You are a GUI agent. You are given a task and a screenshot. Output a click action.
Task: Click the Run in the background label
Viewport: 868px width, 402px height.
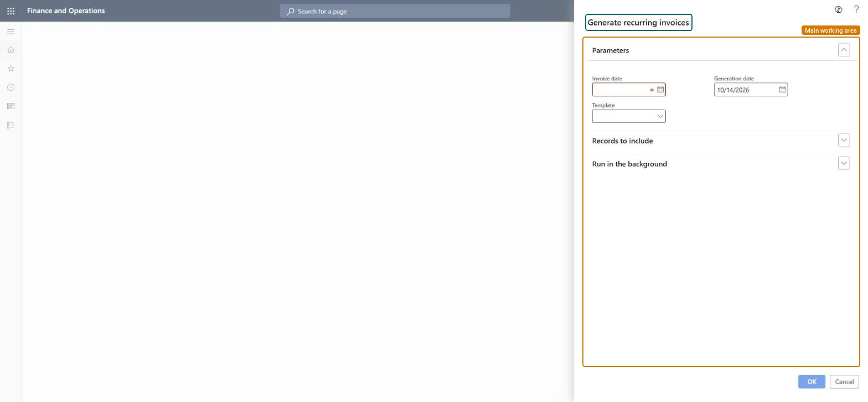coord(629,164)
